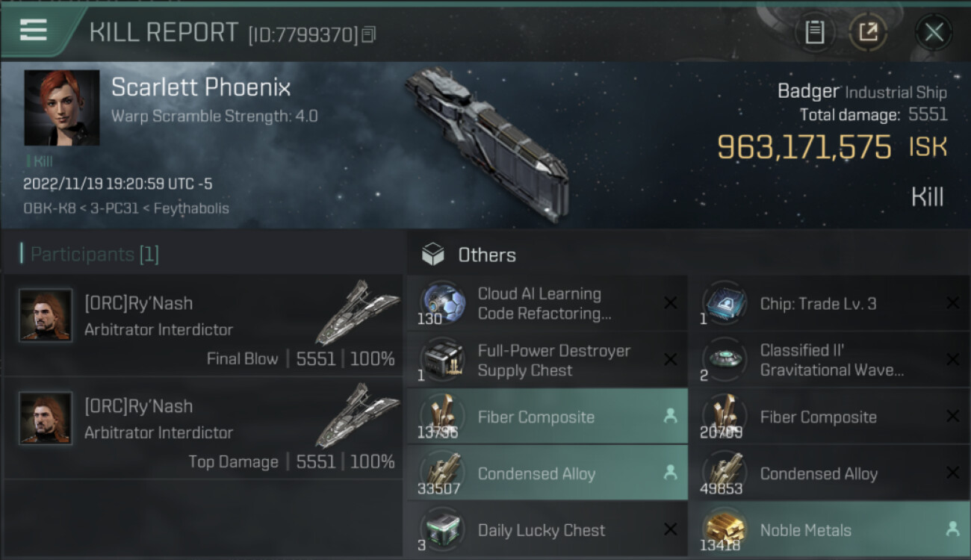971x560 pixels.
Task: Select the Daily Lucky Chest item
Action: click(542, 530)
